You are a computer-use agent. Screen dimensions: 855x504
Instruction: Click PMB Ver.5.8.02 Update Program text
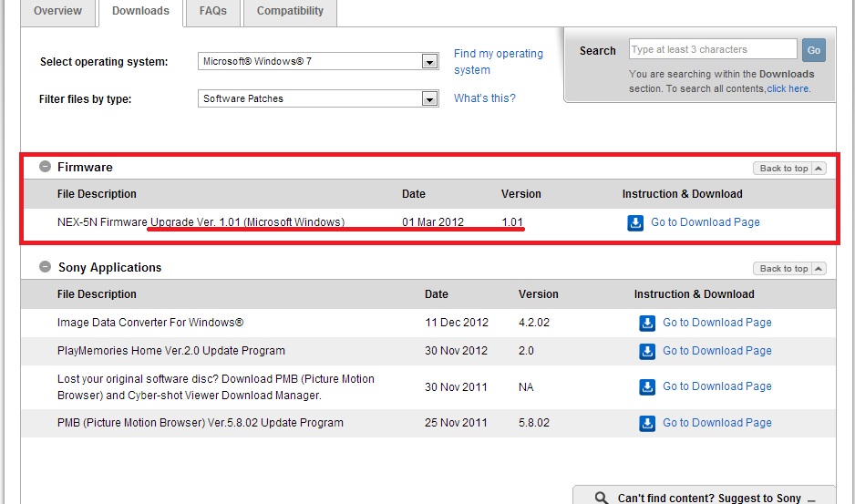click(201, 423)
